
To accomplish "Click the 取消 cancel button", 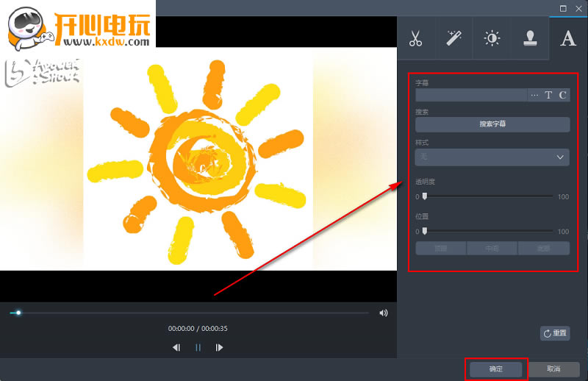I will [x=553, y=368].
